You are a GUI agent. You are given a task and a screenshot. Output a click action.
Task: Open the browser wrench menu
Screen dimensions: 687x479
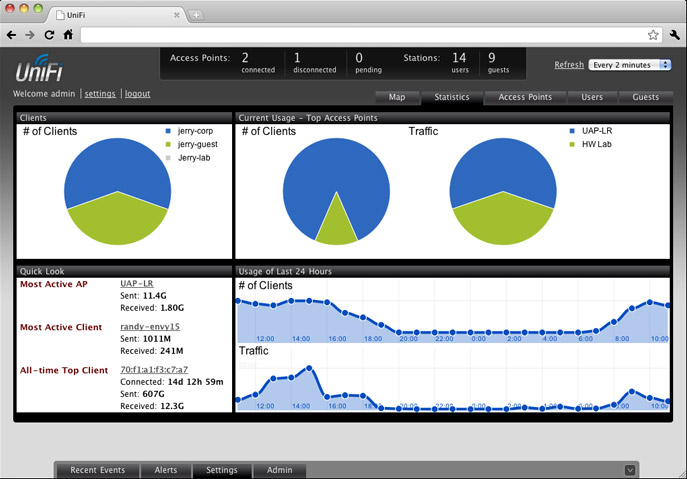point(675,35)
